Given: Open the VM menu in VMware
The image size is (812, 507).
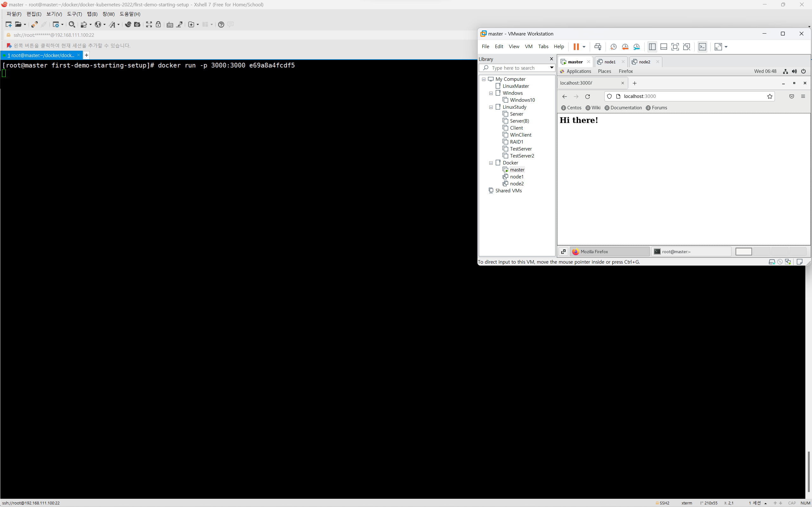Looking at the screenshot, I should [529, 47].
